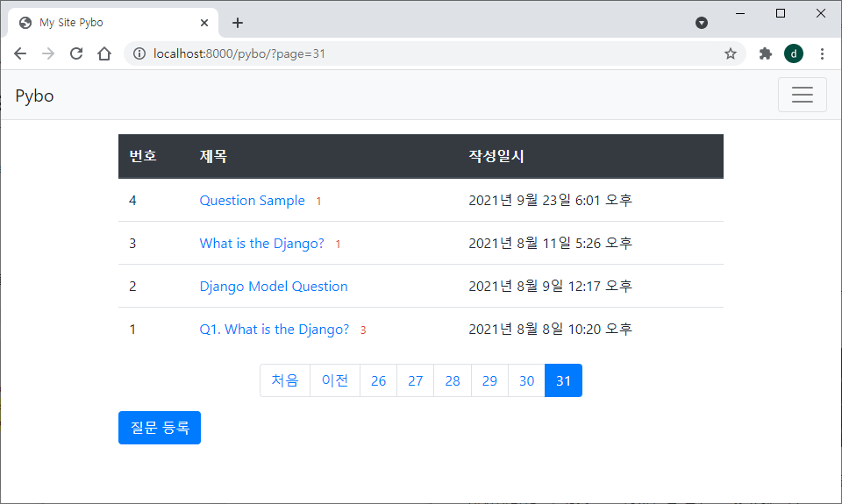Go to first page via 처음
Image resolution: width=842 pixels, height=504 pixels.
click(x=284, y=380)
